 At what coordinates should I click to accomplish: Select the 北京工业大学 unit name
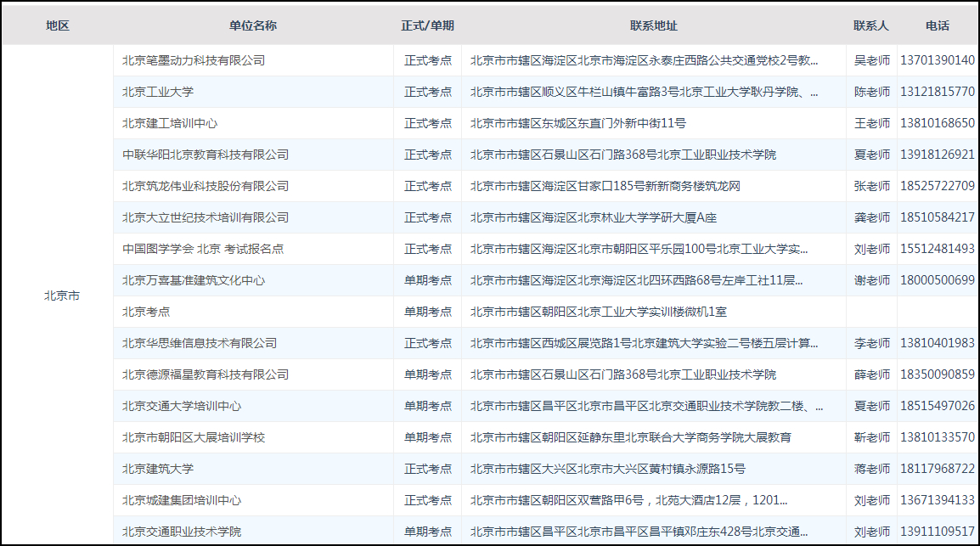[157, 92]
